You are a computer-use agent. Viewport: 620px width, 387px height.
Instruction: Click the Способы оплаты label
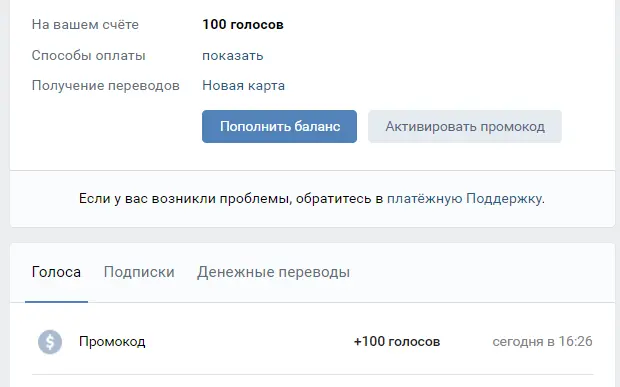89,55
